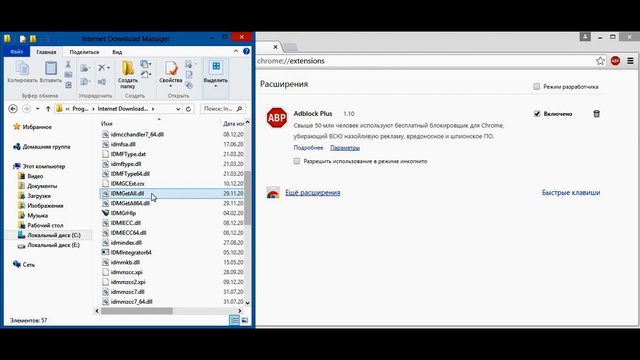Screen dimensions: 640x360
Task: Select Сеть in navigation pane
Action: coord(29,265)
